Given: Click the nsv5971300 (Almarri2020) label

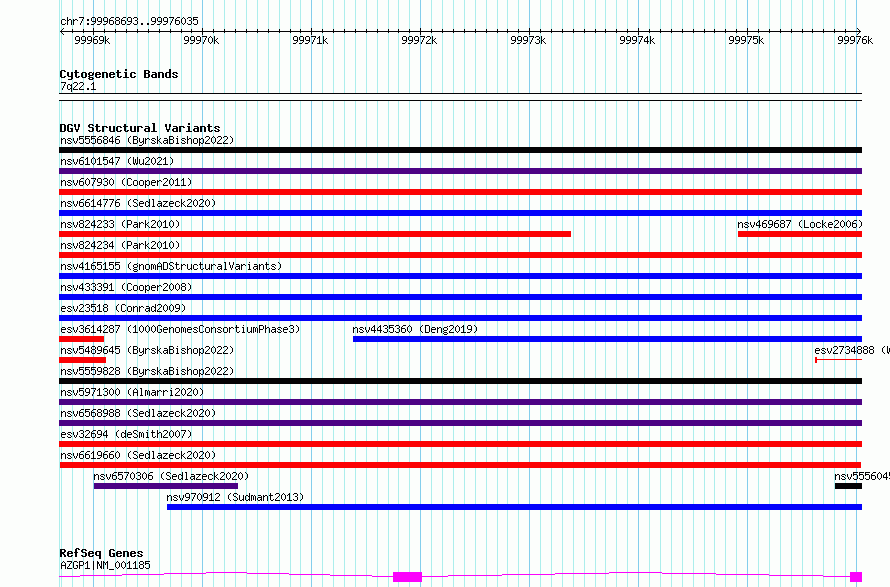Looking at the screenshot, I should [x=132, y=392].
